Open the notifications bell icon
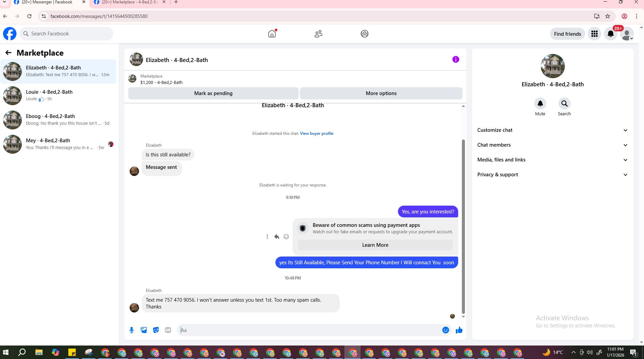644x359 pixels. [611, 34]
